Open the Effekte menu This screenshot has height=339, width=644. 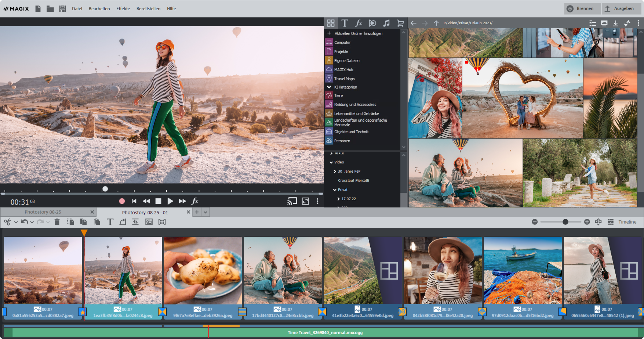[x=123, y=8]
